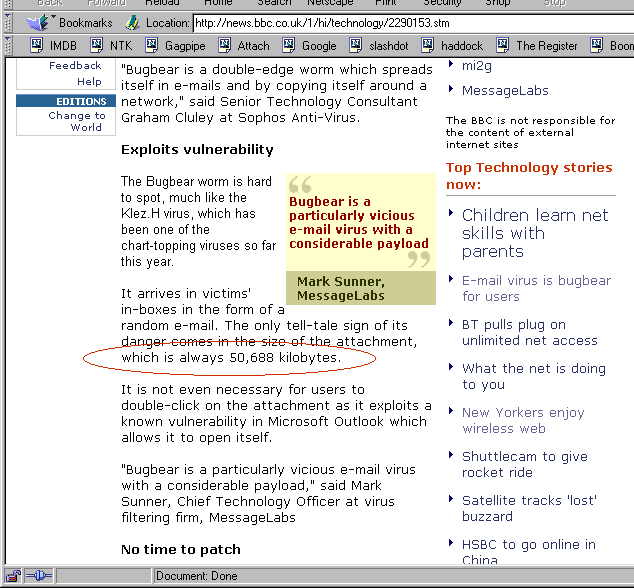Open Satellite tracks 'lost' buzzard story
The image size is (634, 588).
point(529,509)
